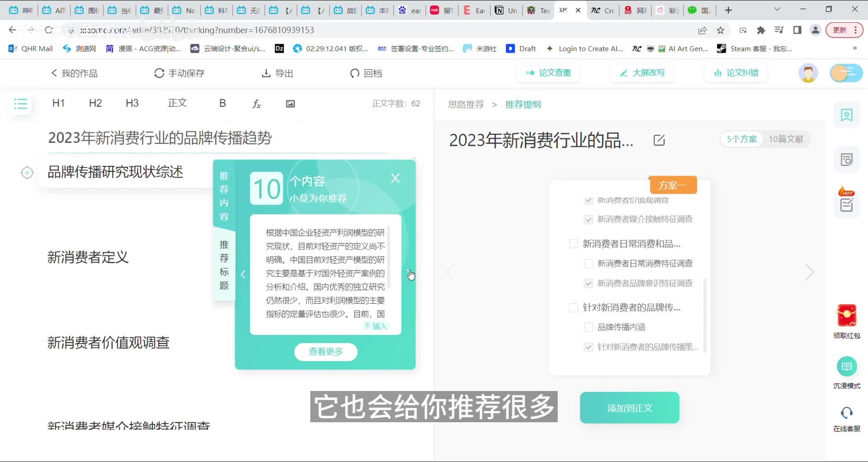Screen dimensions: 868x462
Task: Insert a formula with the fx icon
Action: [256, 104]
